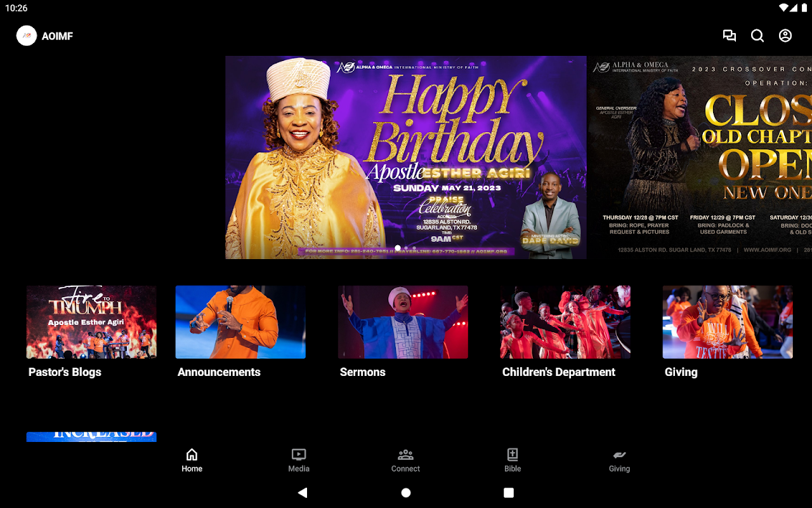Viewport: 812px width, 508px height.
Task: Tap the Giving hand icon in navigation
Action: click(619, 455)
